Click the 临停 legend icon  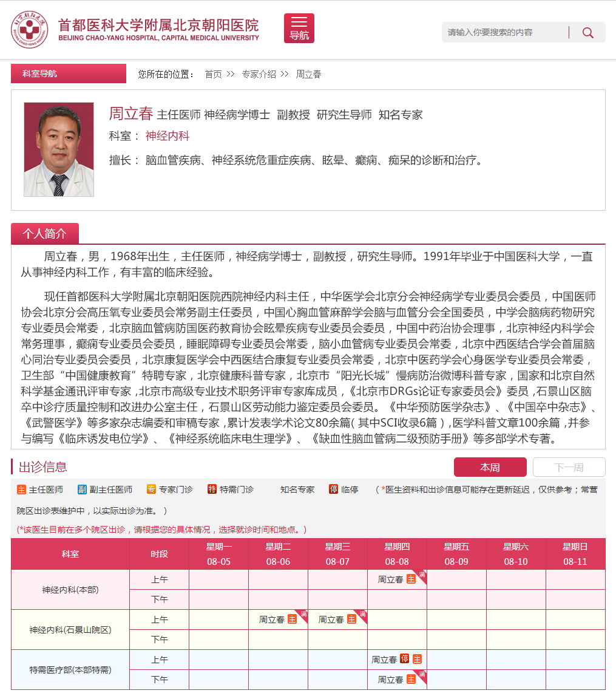pos(333,489)
